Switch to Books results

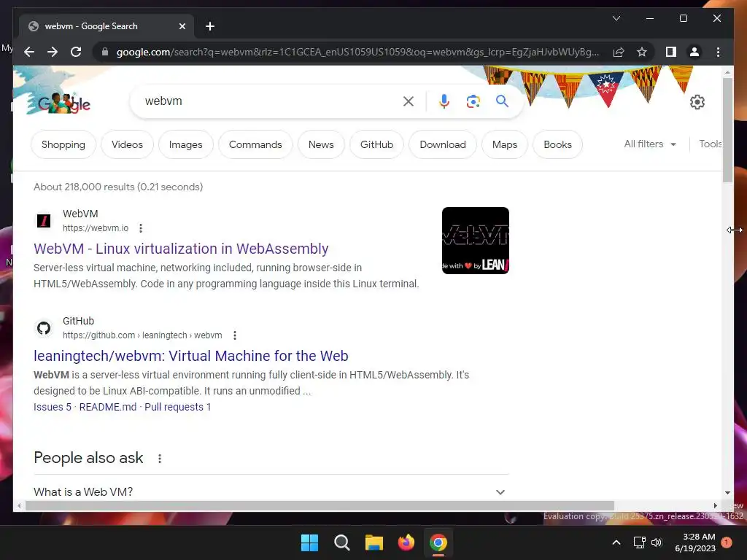pos(557,144)
